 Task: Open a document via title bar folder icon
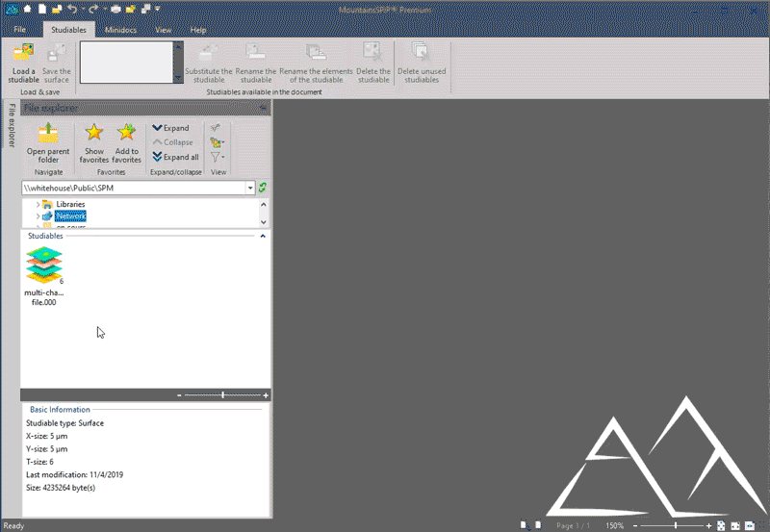pyautogui.click(x=57, y=9)
